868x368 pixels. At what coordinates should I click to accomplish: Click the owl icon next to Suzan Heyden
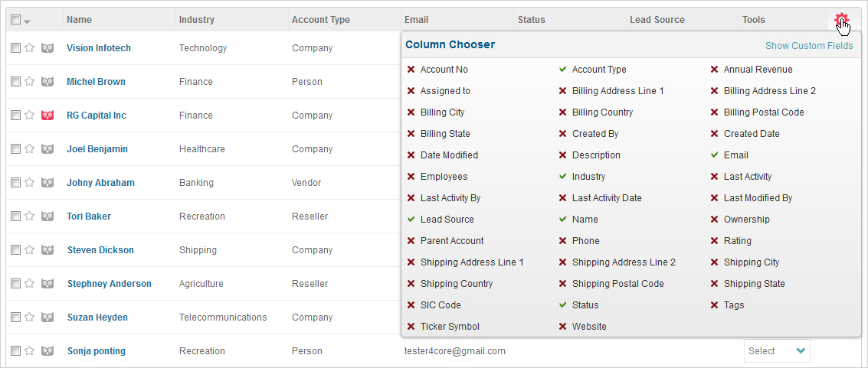[47, 318]
